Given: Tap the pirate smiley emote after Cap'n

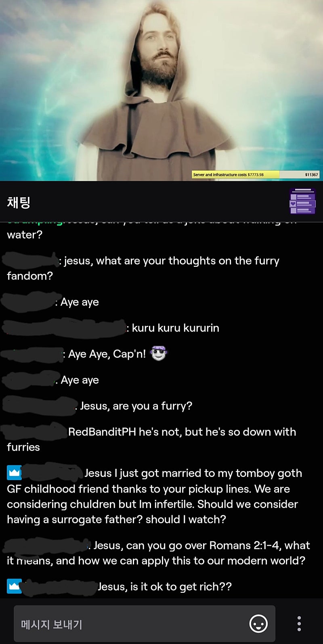Looking at the screenshot, I should coord(158,353).
